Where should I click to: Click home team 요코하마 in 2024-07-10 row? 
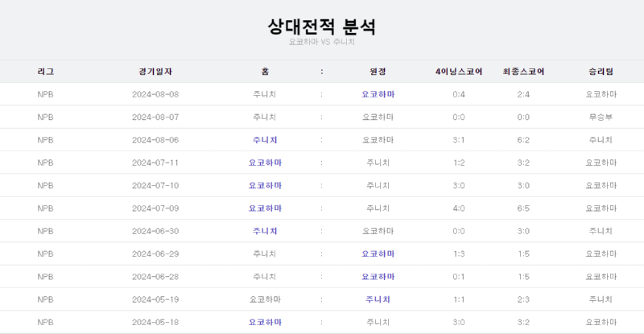(265, 186)
